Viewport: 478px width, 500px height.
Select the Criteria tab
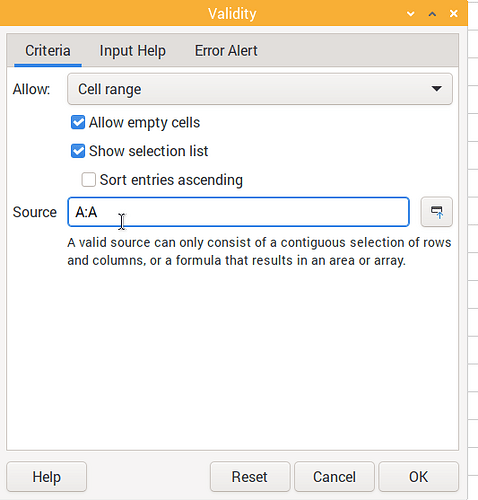(x=48, y=51)
